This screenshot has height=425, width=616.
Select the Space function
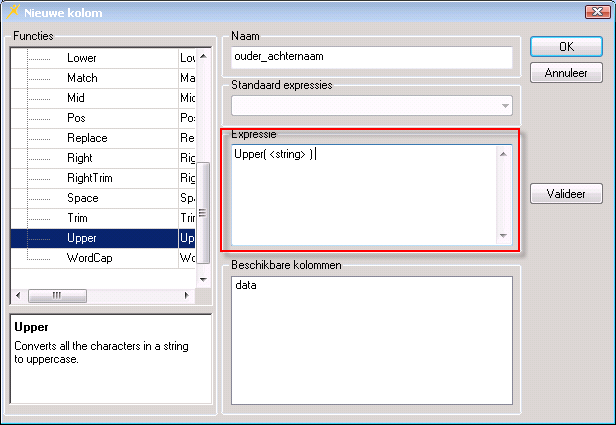tap(82, 198)
